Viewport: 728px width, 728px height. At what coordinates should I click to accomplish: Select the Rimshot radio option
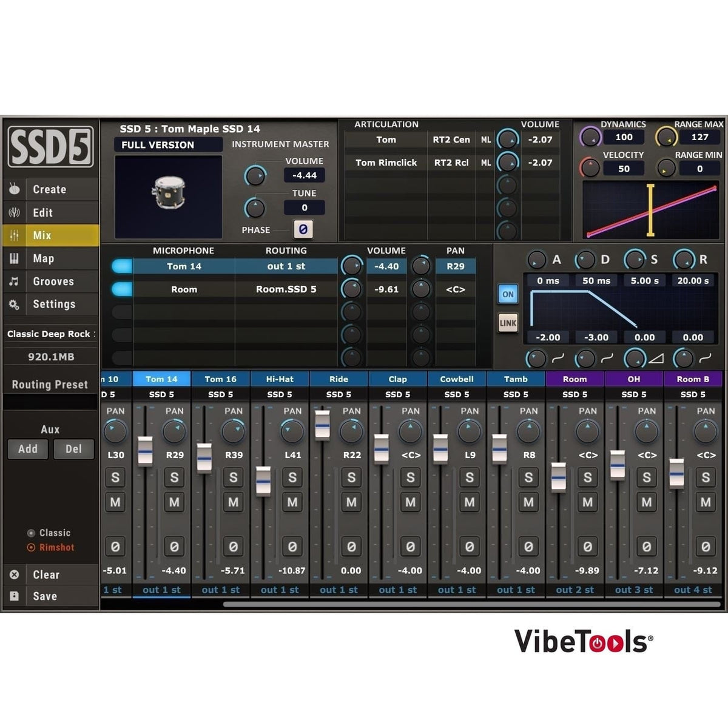coord(51,547)
